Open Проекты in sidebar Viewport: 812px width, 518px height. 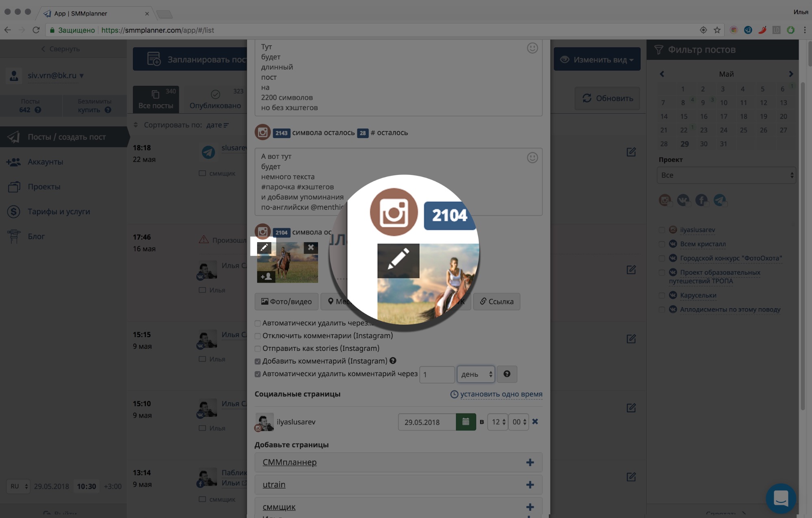(44, 187)
